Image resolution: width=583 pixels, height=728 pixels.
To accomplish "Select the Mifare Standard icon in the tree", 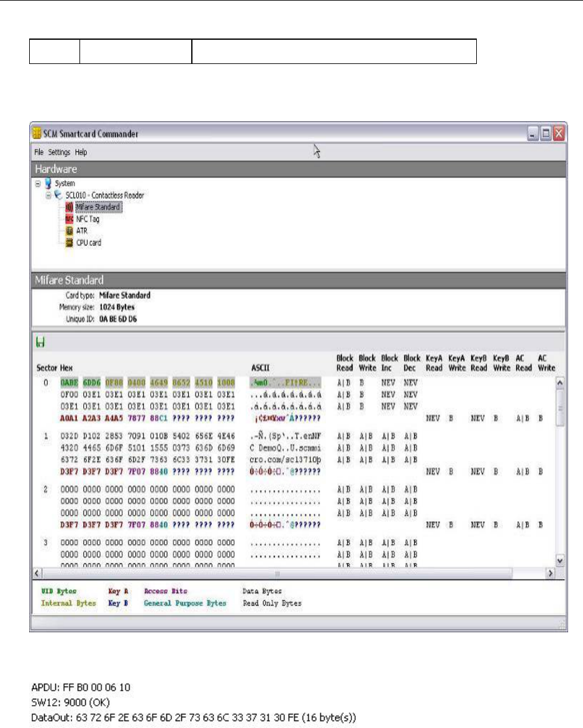I will (69, 207).
